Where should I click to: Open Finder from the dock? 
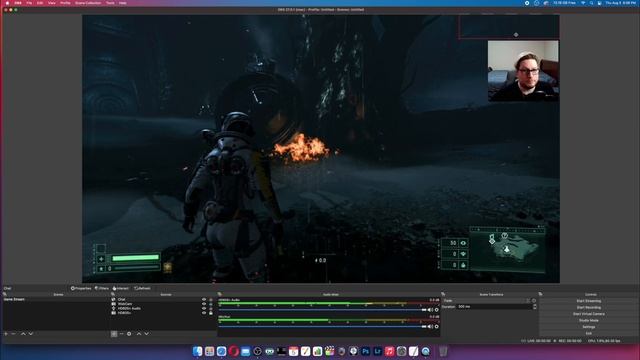(198, 351)
